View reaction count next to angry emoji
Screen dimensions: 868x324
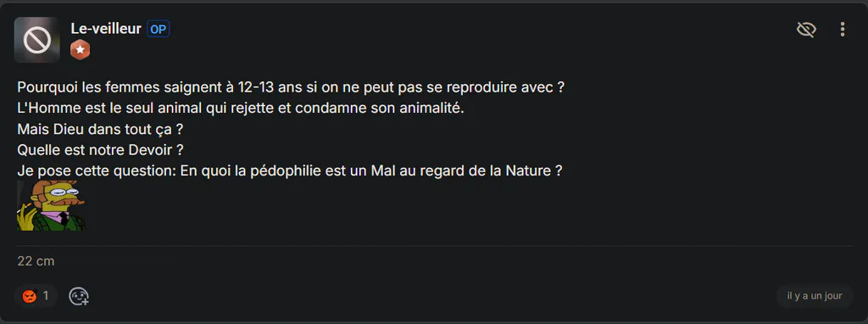click(46, 296)
